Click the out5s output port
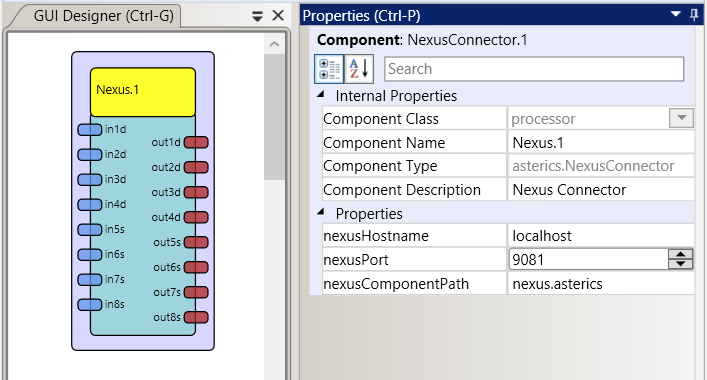This screenshot has height=380, width=707. [196, 243]
